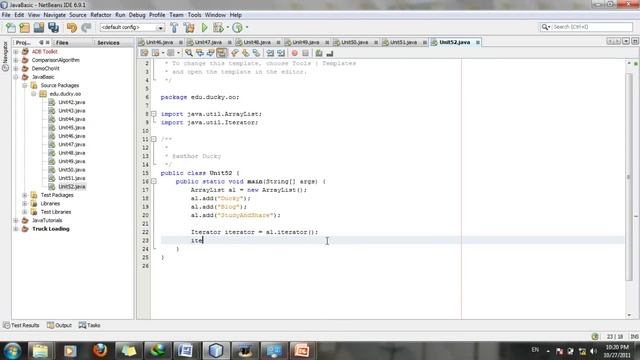Expand the Test Packages node

point(24,195)
